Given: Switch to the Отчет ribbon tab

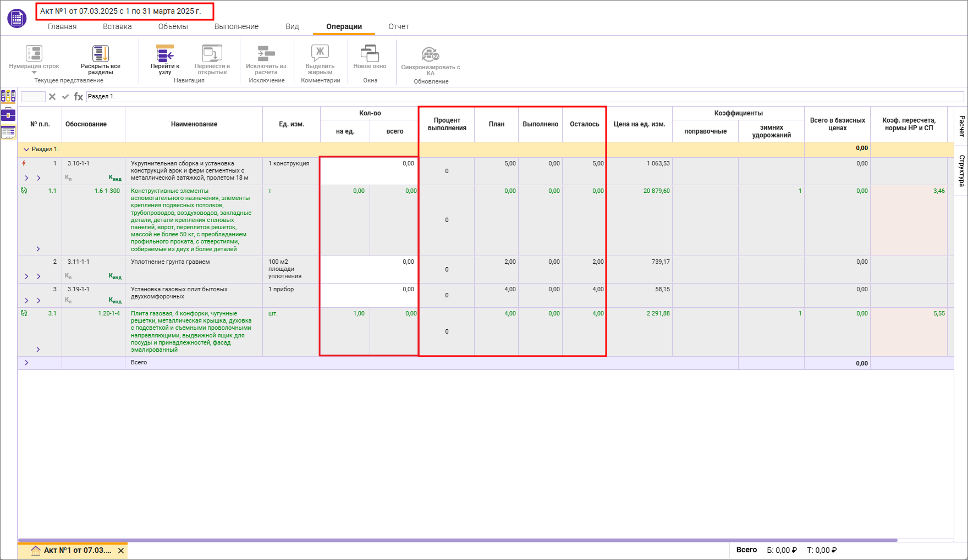Looking at the screenshot, I should [399, 26].
